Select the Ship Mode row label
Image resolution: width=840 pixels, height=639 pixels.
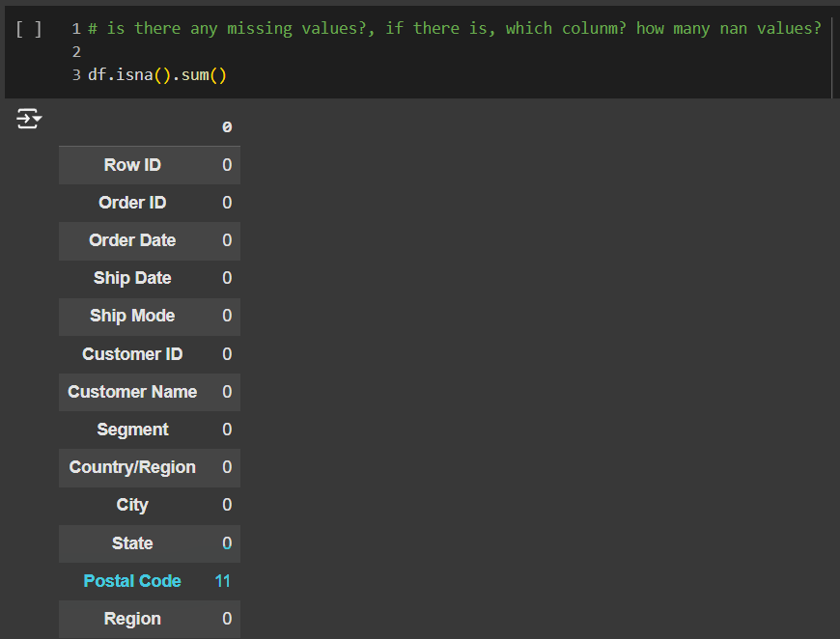coord(132,316)
